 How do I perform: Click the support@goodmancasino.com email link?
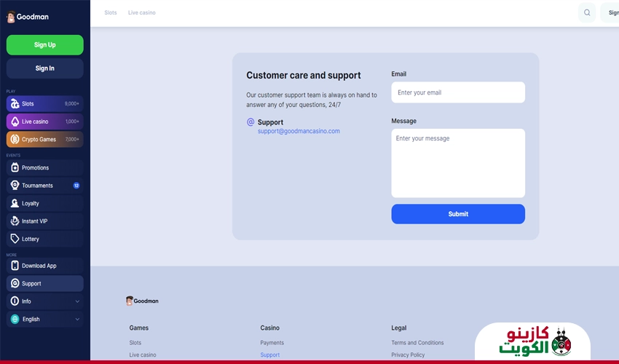[x=299, y=131]
